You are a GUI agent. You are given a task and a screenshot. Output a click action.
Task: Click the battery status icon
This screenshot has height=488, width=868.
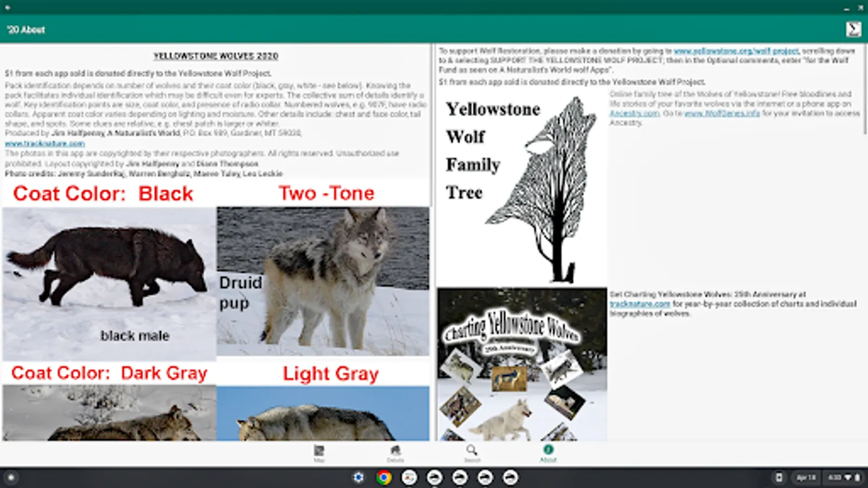(x=857, y=477)
